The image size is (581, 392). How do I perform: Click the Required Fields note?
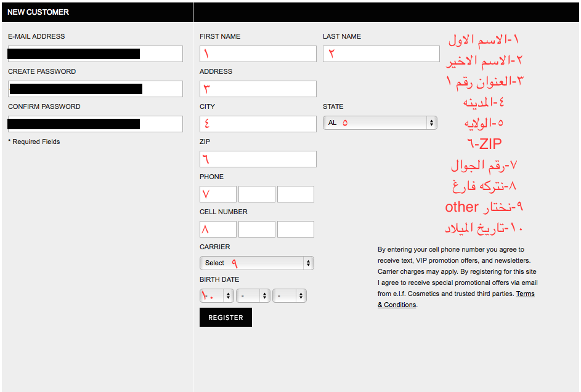[34, 142]
